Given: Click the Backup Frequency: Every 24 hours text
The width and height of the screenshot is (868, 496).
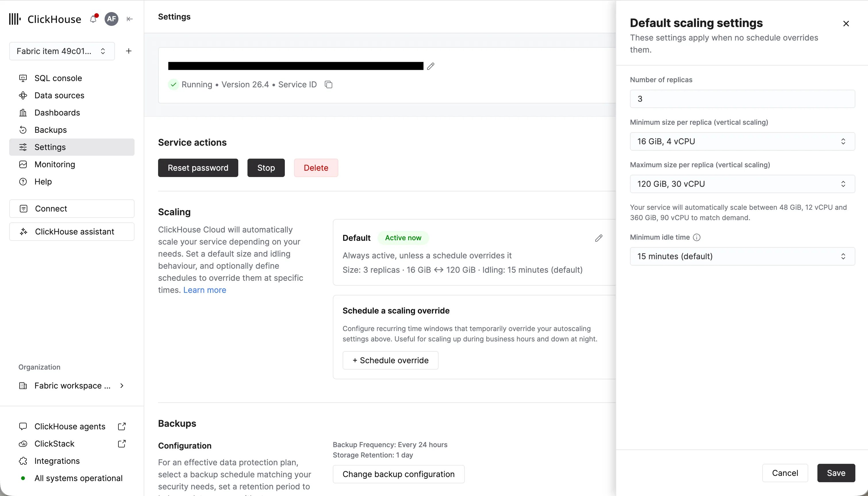Looking at the screenshot, I should coord(390,445).
